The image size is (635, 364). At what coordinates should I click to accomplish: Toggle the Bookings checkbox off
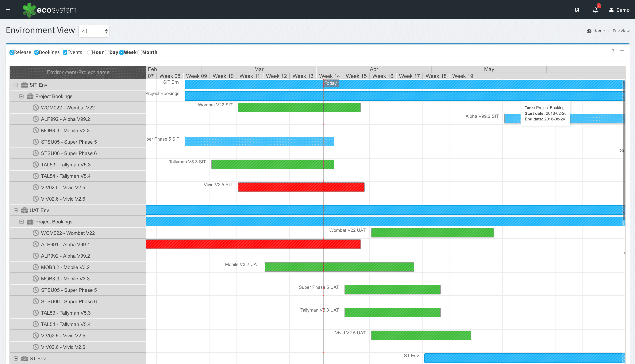37,52
